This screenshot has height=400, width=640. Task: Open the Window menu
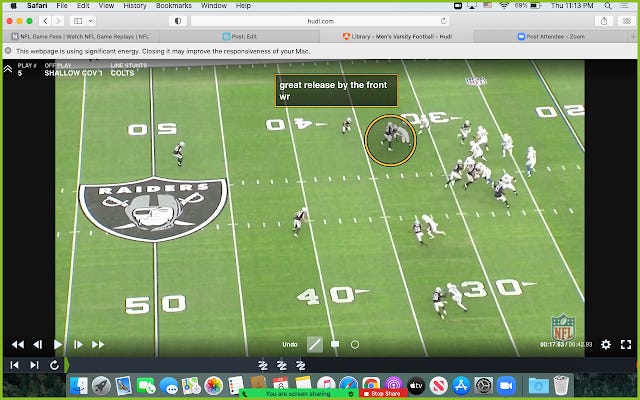coord(214,6)
